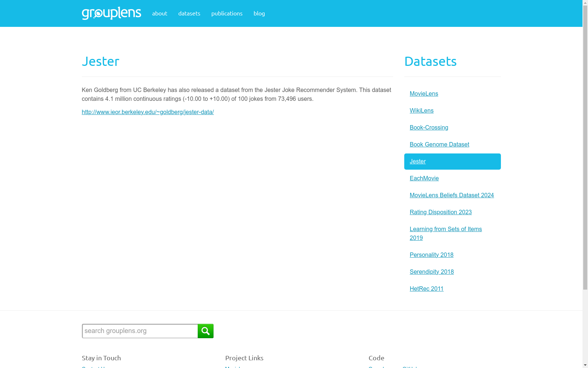This screenshot has height=368, width=588.
Task: Open the Personality 2018 dataset
Action: [431, 255]
